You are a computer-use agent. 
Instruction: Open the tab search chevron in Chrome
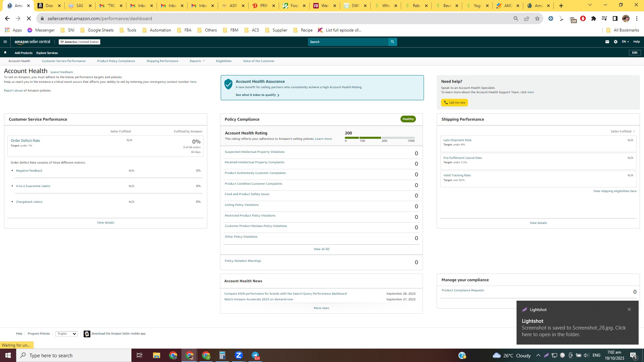tap(590, 5)
